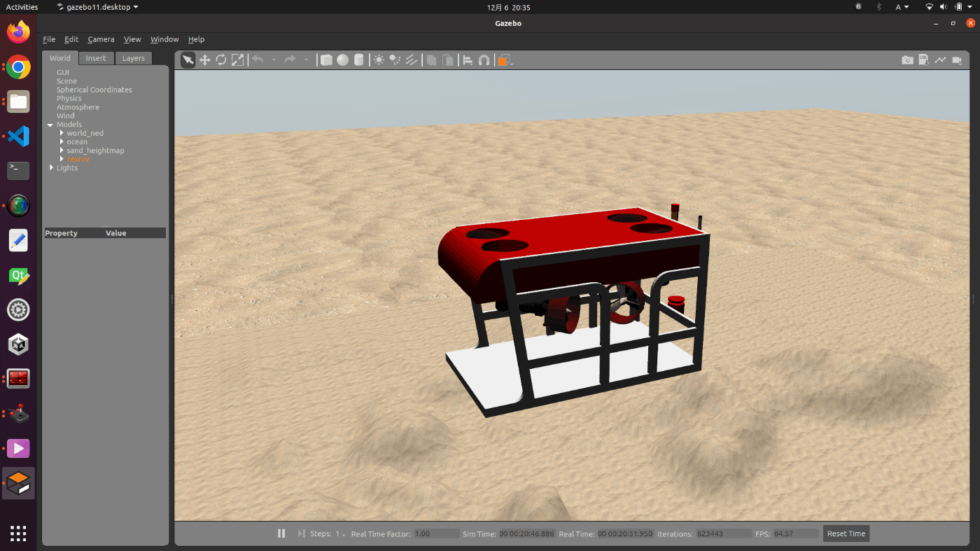Open the plotting utility icon
Screen dimensions: 980x551
point(941,60)
